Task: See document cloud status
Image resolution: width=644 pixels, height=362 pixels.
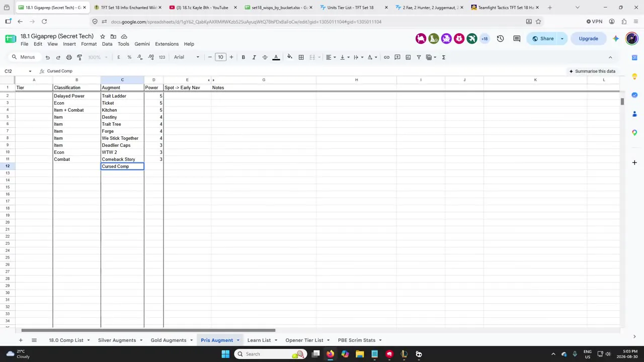Action: 124,37
